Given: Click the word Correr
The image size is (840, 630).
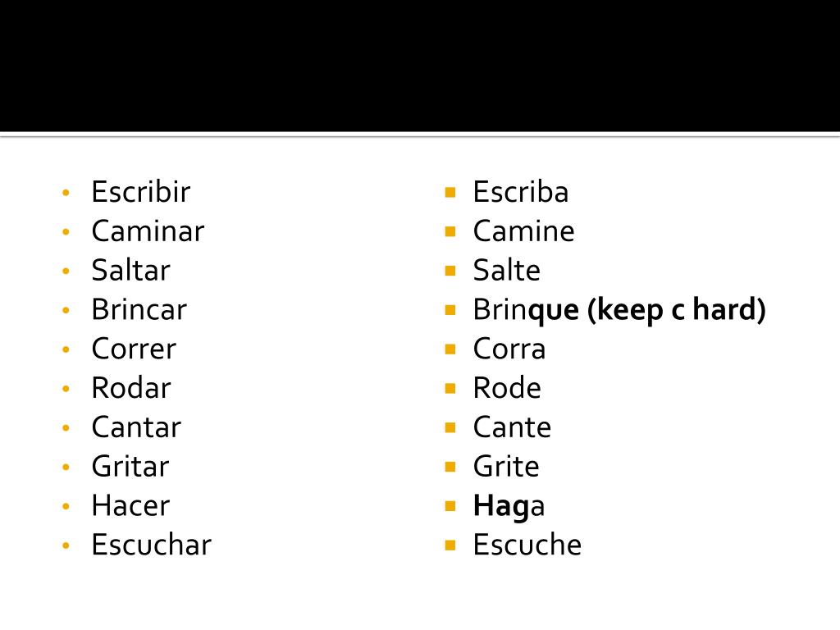Looking at the screenshot, I should [134, 349].
